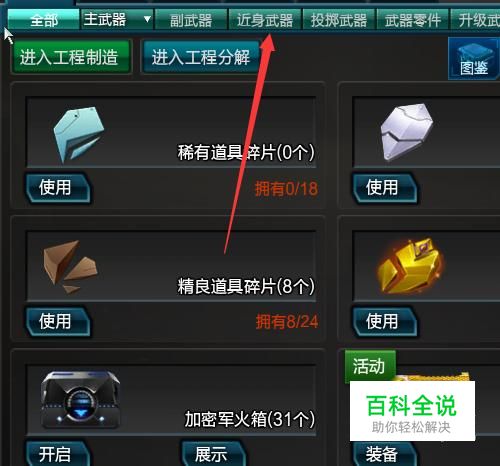Switch to the 副武器 tab

191,20
